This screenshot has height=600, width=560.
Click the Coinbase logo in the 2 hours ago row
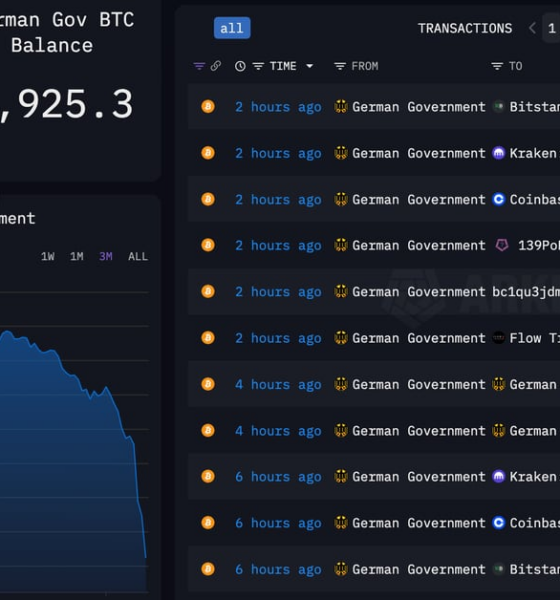point(498,199)
